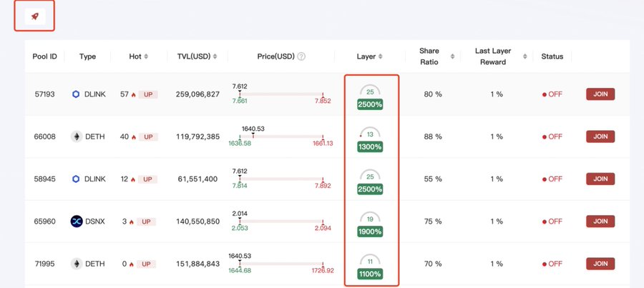Click the 2500% layer badge for pool 58945
Viewport: 644px width, 288px height.
tap(370, 189)
